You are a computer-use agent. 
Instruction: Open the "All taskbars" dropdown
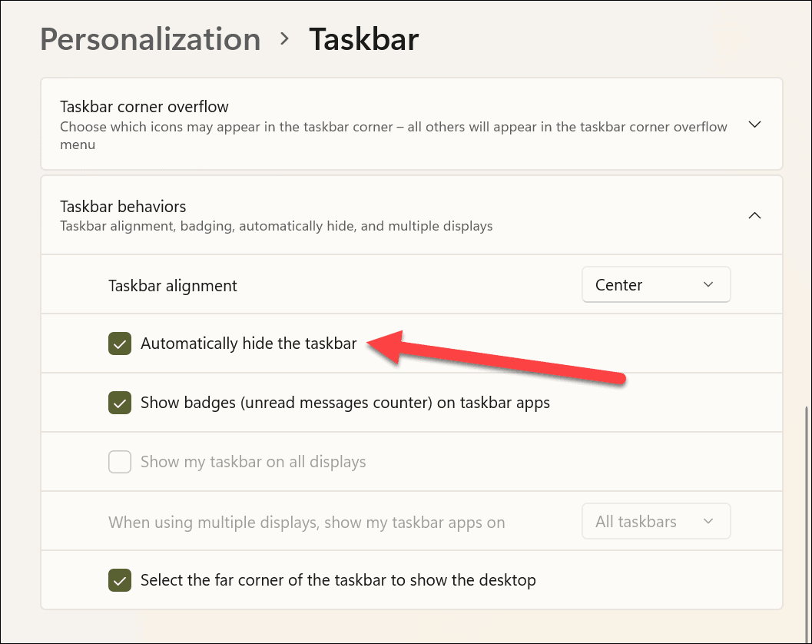tap(655, 521)
